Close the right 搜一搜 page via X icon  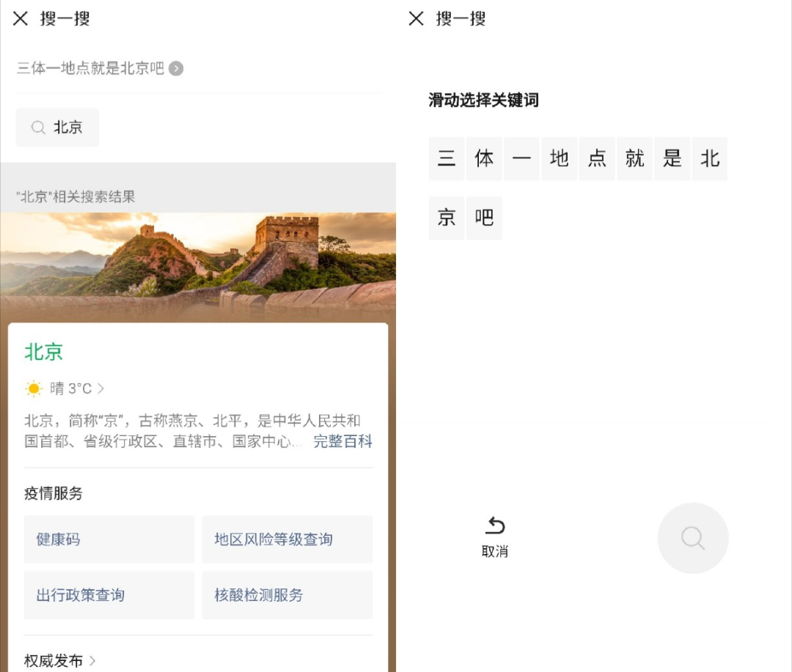[x=415, y=18]
